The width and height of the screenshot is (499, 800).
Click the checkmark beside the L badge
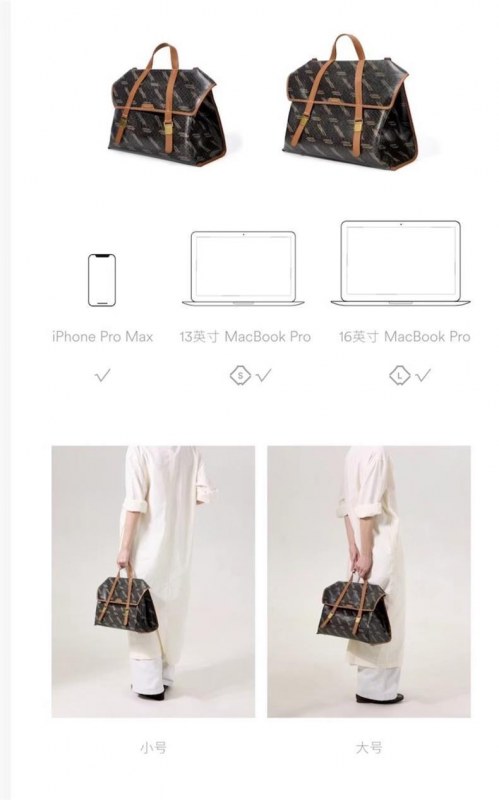(x=423, y=376)
